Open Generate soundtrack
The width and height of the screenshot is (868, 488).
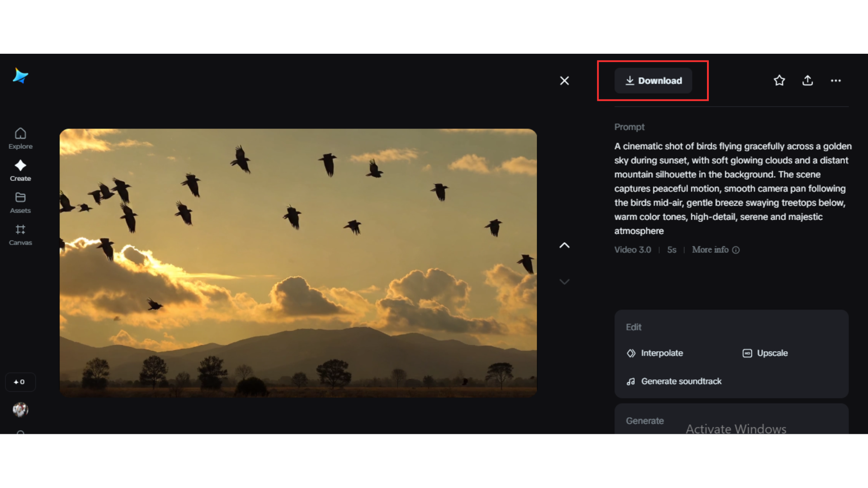click(x=681, y=381)
